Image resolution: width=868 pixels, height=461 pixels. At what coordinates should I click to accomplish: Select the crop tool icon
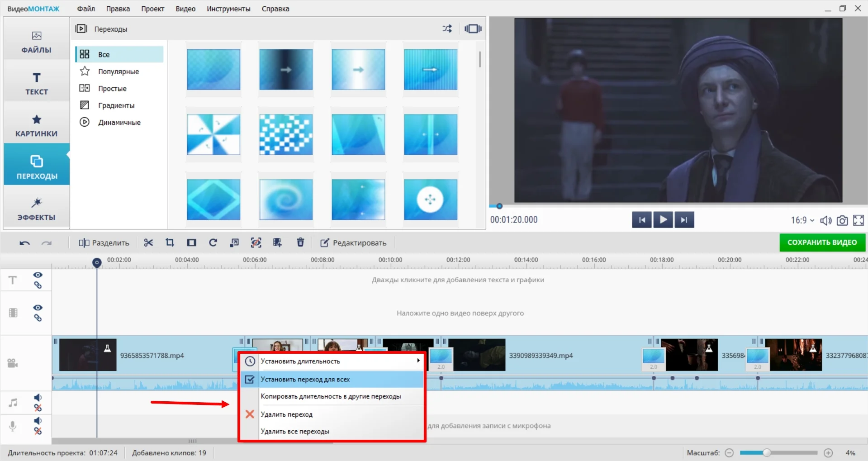point(170,243)
